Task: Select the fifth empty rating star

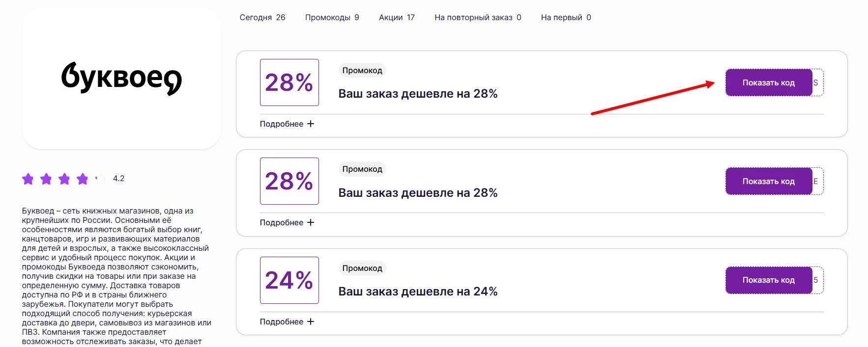Action: 101,179
